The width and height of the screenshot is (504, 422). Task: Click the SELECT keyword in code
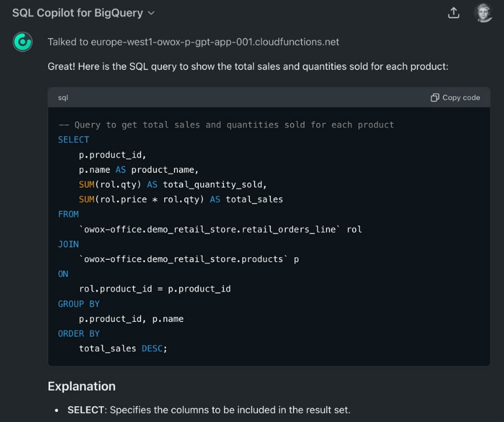(x=74, y=140)
